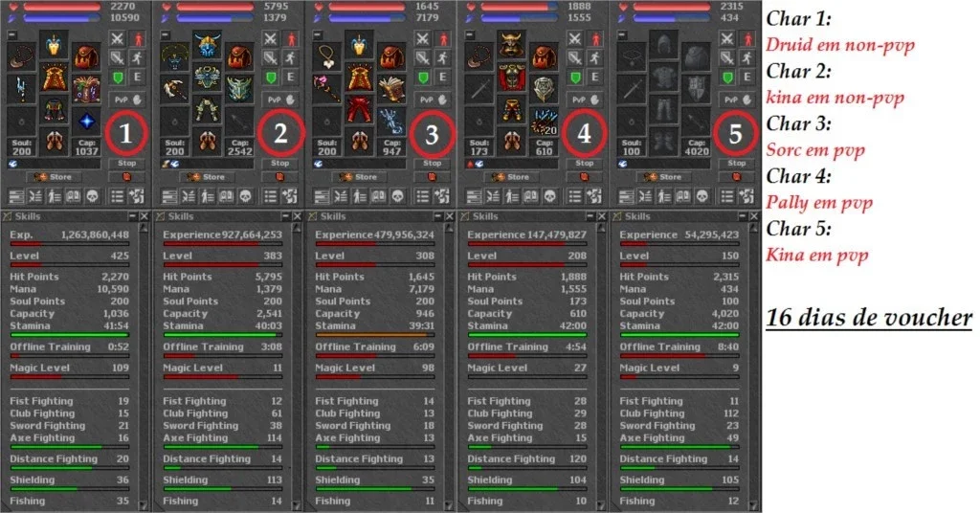Image resolution: width=980 pixels, height=513 pixels.
Task: Minimize the Skills window of Level 308
Action: pos(437,216)
